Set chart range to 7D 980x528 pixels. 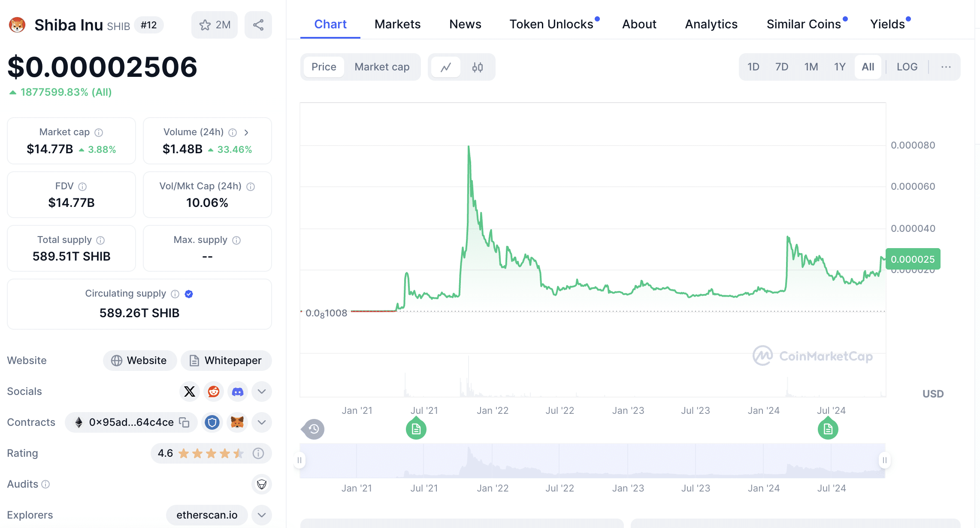(782, 67)
